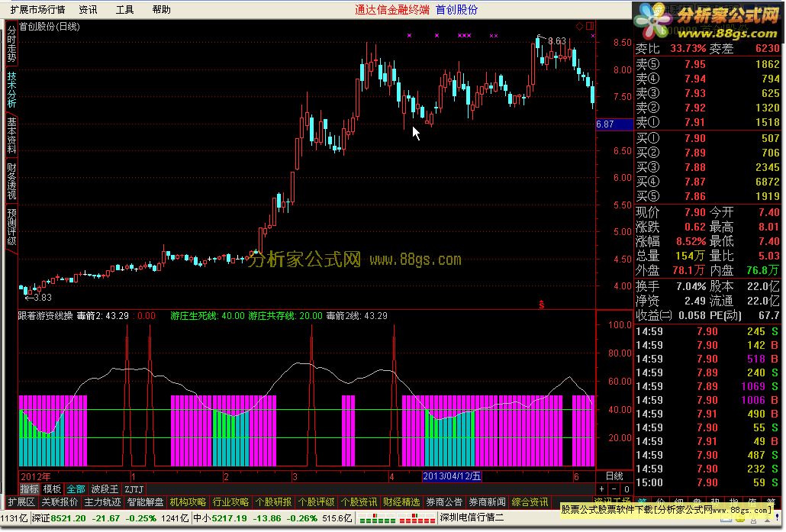
Task: Select the ZJTJ indicator tab
Action: pyautogui.click(x=134, y=489)
